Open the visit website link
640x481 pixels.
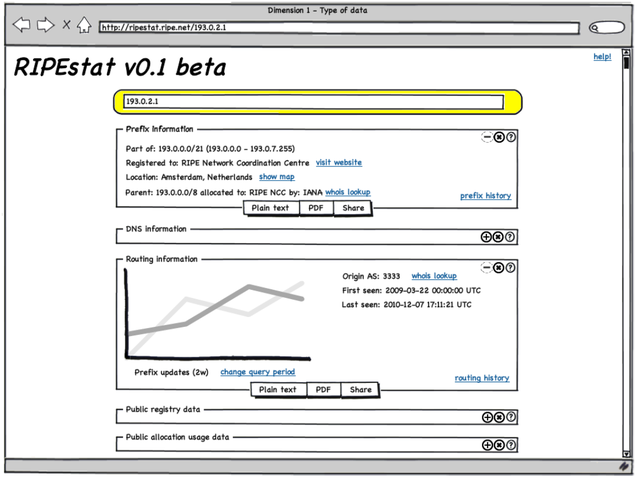[339, 163]
